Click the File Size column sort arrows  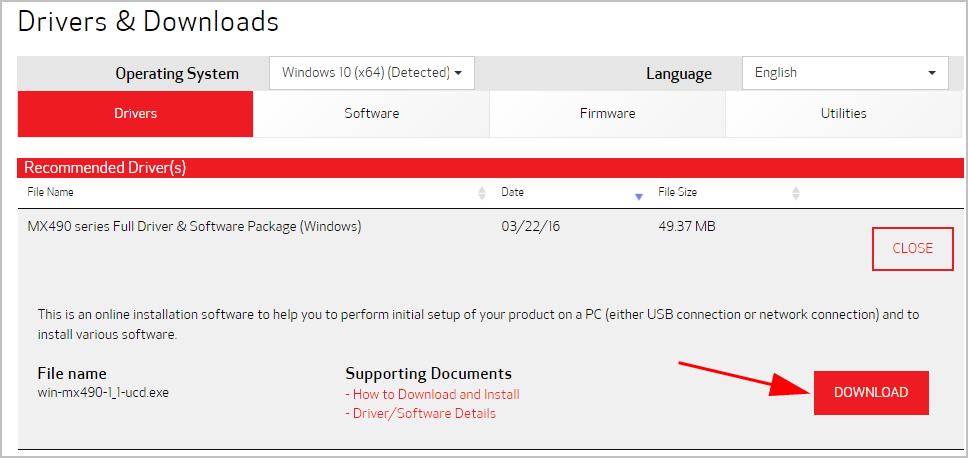[796, 193]
